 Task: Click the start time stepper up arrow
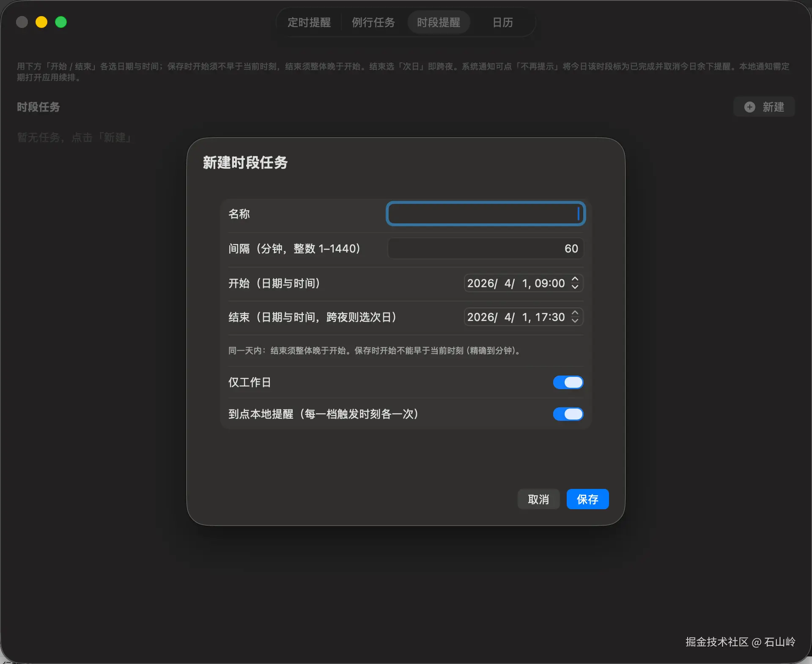click(x=575, y=279)
